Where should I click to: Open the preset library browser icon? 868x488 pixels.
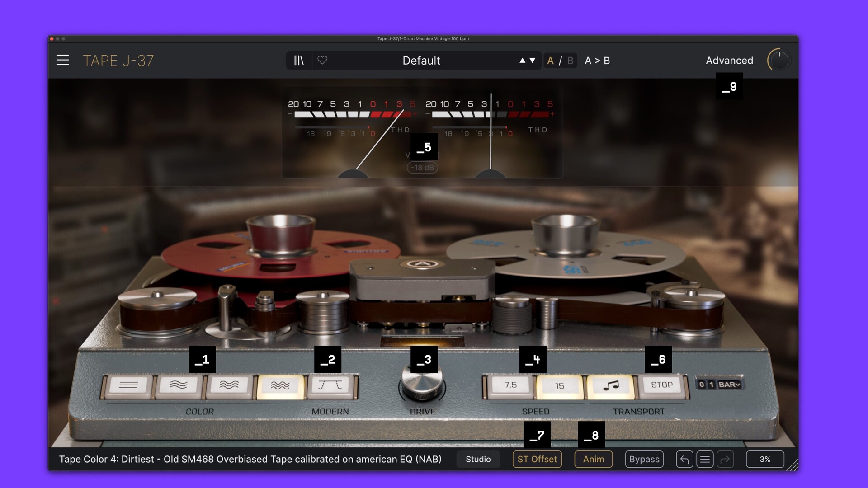coord(299,60)
